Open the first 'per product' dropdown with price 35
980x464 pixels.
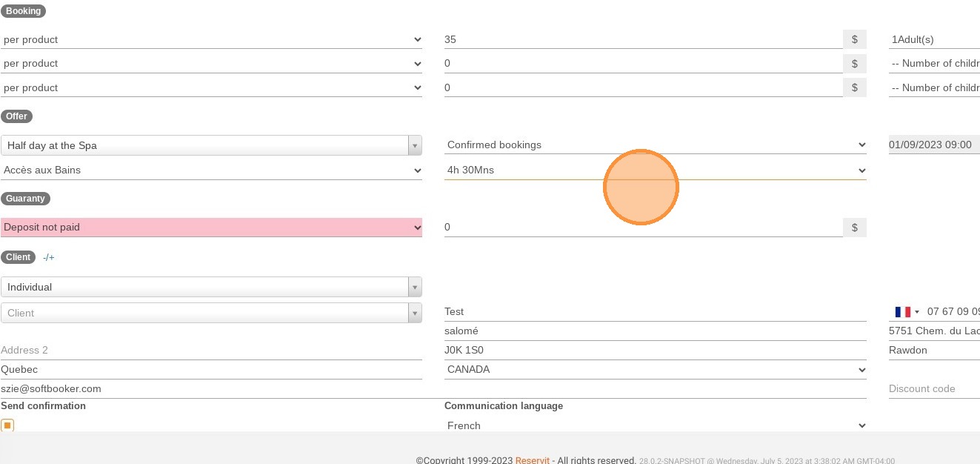click(211, 39)
